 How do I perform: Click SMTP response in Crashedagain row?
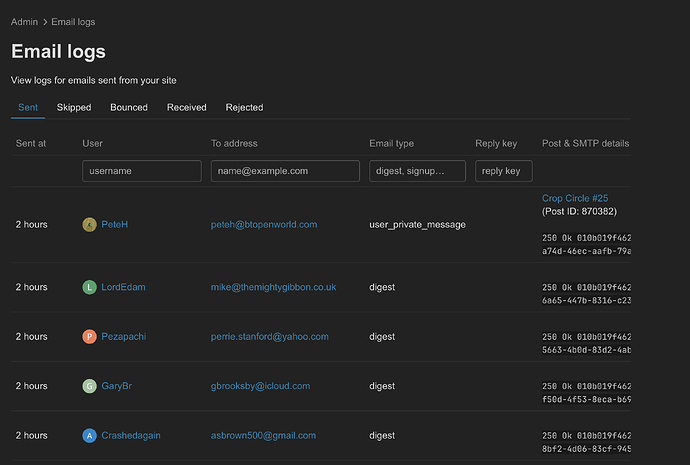(586, 443)
